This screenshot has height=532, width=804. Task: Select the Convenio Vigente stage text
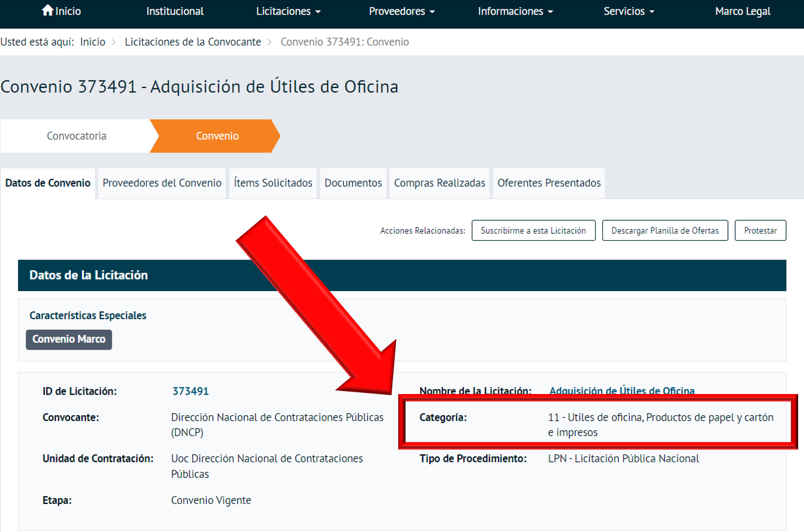tap(211, 500)
